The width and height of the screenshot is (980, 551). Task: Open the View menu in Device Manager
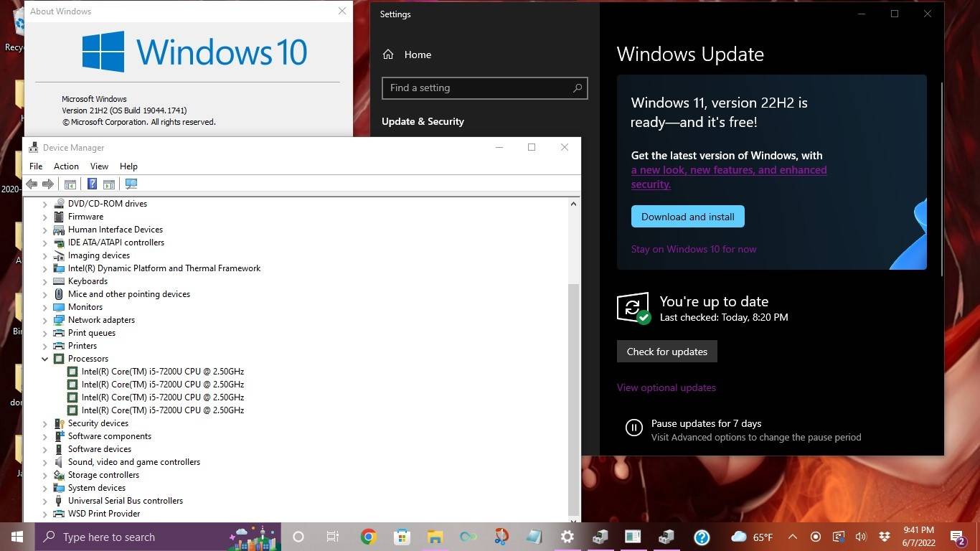[x=99, y=166]
